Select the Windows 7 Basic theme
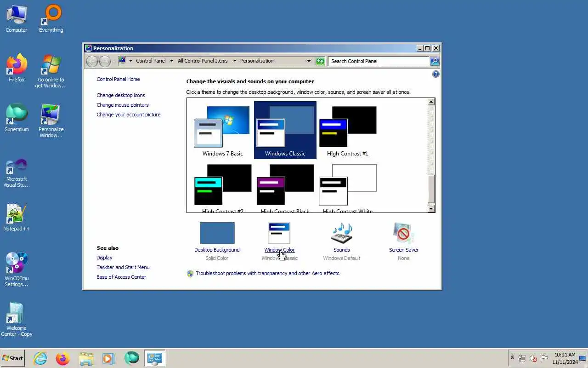Viewport: 588px width, 368px height. coord(223,131)
